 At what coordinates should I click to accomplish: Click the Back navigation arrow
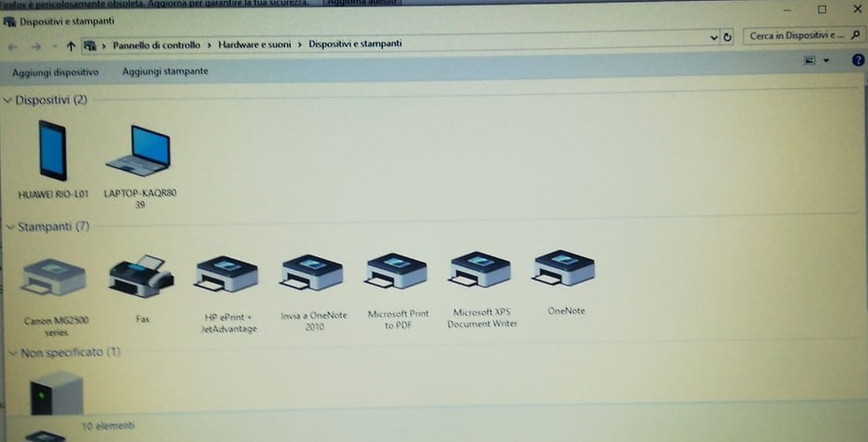tap(13, 47)
